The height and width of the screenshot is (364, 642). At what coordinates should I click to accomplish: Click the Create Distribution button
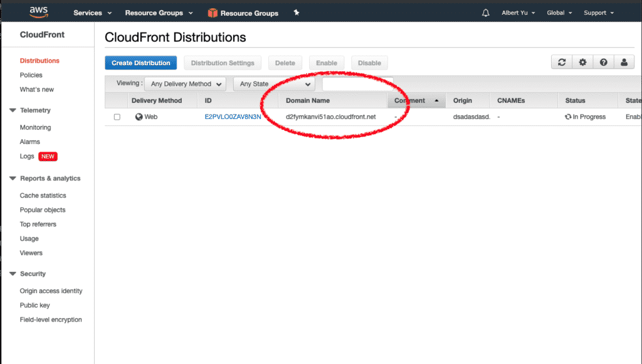click(x=141, y=63)
